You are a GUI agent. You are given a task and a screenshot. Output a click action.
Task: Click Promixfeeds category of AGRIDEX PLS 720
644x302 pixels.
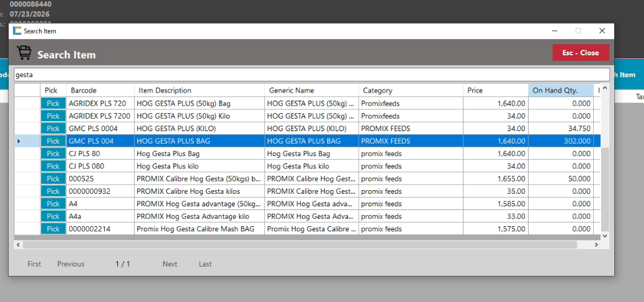411,104
